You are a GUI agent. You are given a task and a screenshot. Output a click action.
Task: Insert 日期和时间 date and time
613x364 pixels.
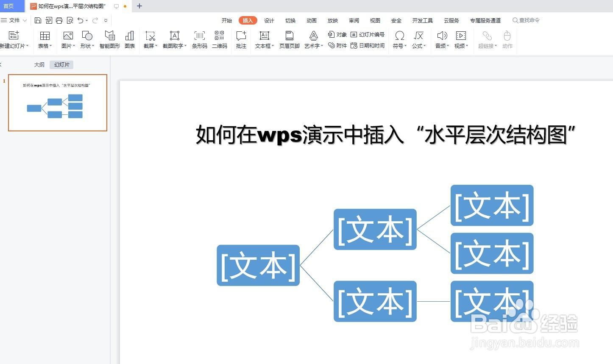(368, 45)
